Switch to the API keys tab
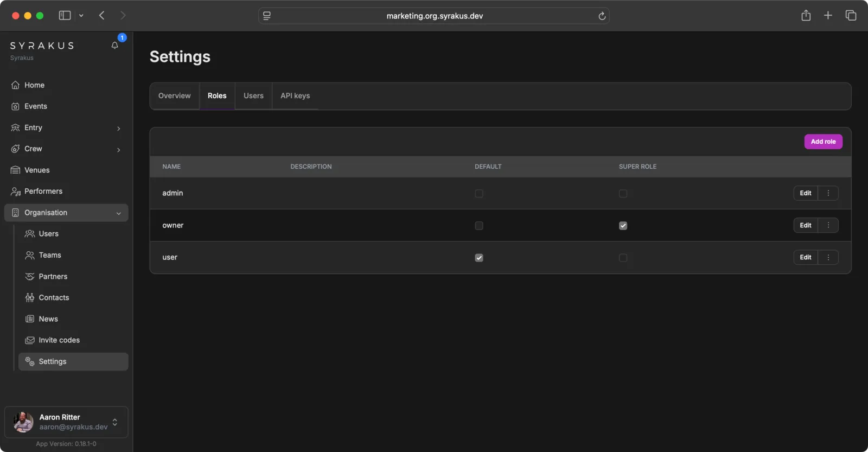Image resolution: width=868 pixels, height=452 pixels. [295, 96]
